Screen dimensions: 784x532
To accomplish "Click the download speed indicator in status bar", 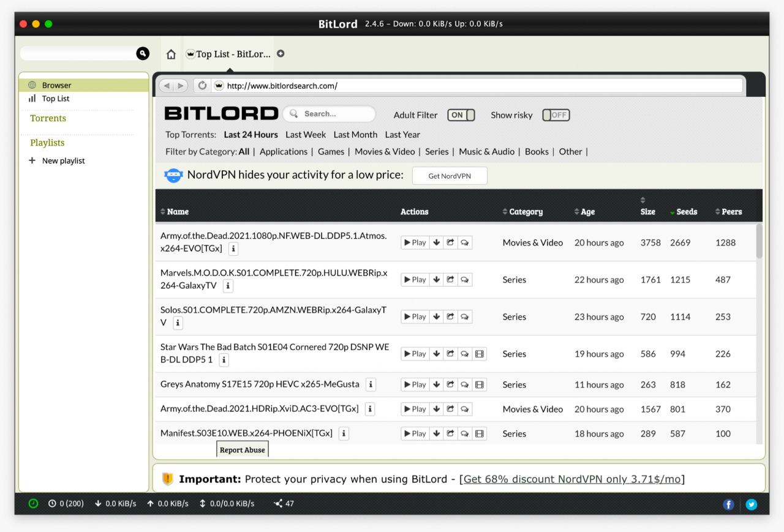I will [x=116, y=504].
